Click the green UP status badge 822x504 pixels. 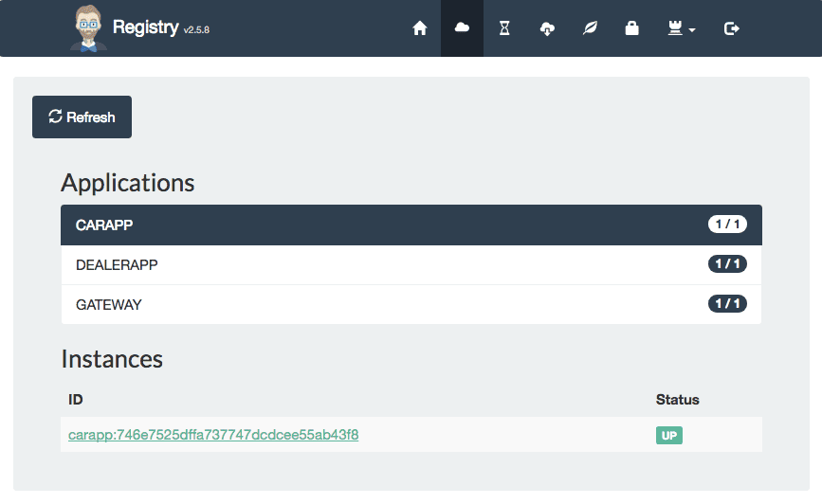[669, 436]
